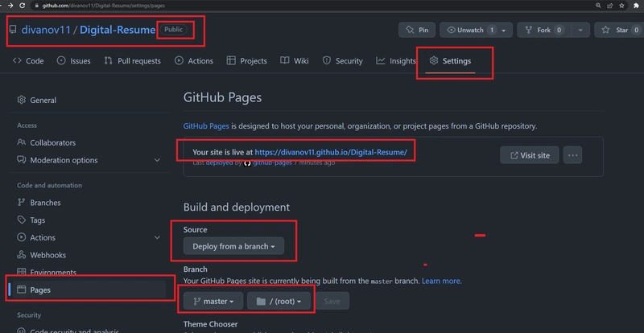Image resolution: width=644 pixels, height=333 pixels.
Task: Click the tag icon next to Tags
Action: (x=22, y=220)
